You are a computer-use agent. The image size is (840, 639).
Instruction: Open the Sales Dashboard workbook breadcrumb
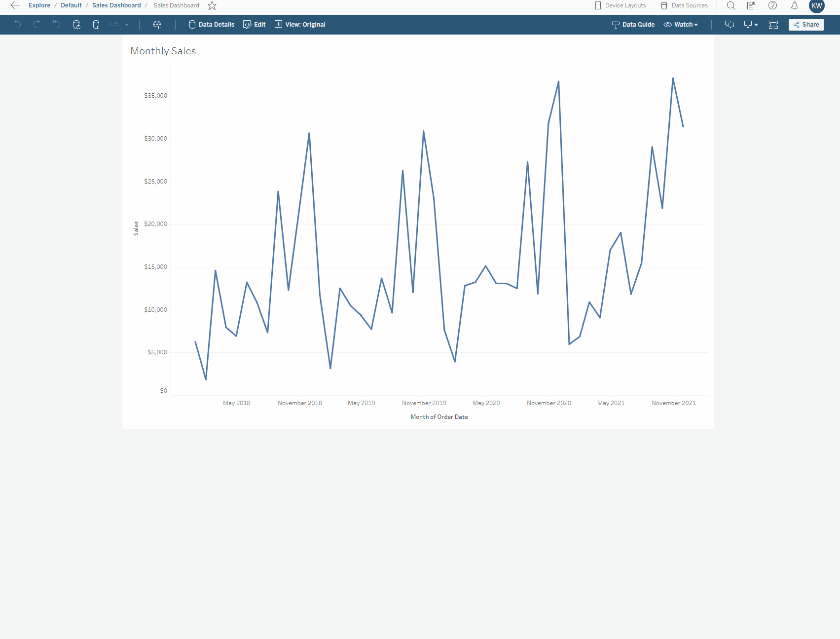pos(116,5)
